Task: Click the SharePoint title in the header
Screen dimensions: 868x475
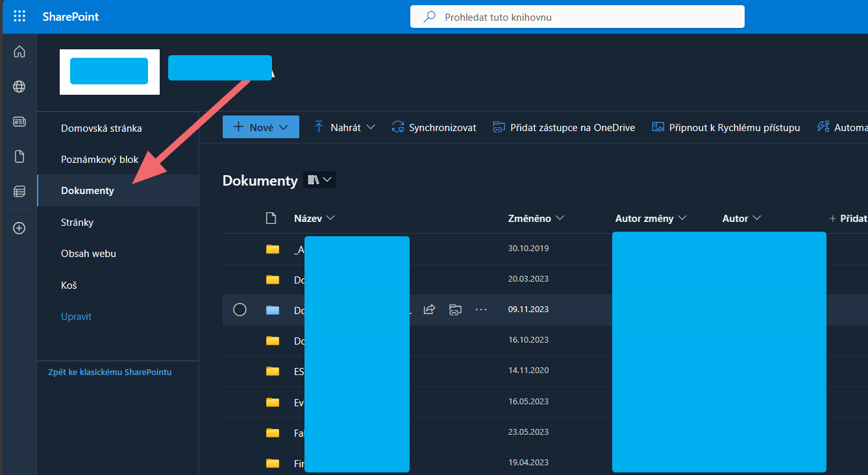Action: click(71, 17)
